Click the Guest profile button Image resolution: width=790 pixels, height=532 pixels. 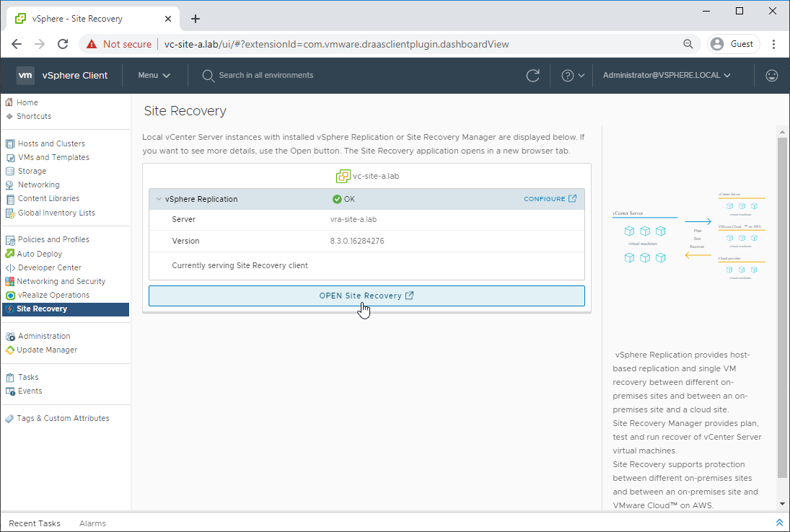733,44
